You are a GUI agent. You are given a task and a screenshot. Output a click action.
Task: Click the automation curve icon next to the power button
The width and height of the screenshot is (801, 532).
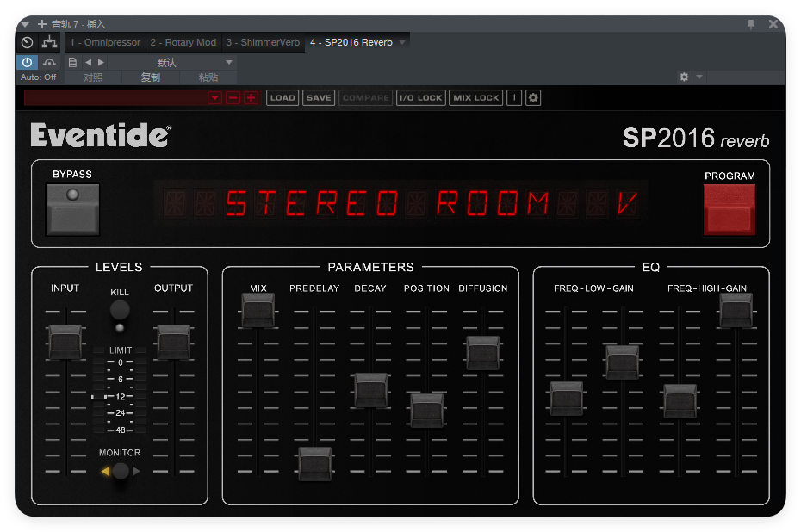(x=49, y=62)
